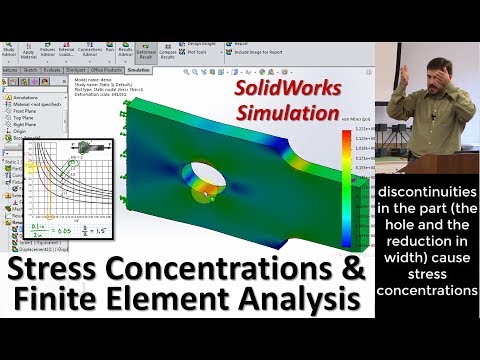Open the DimXpertManager panel tab
Screen dimensions: 480x360
click(35, 82)
